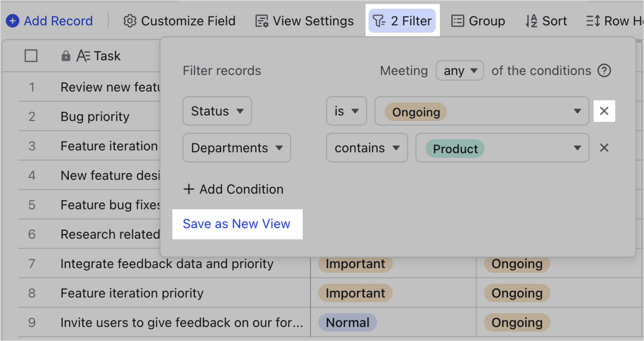Select row 'Integrate feedback data and priority'
The image size is (644, 341).
[x=167, y=263]
